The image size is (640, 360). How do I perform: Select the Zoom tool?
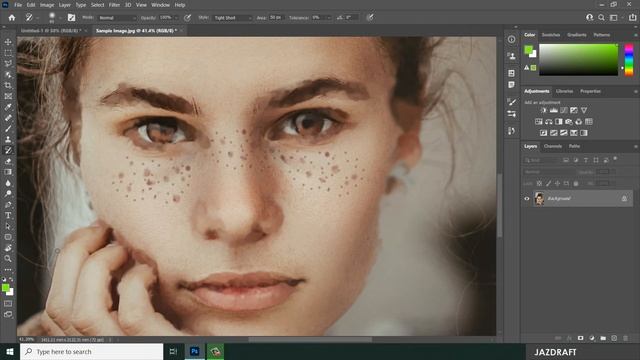tap(8, 258)
